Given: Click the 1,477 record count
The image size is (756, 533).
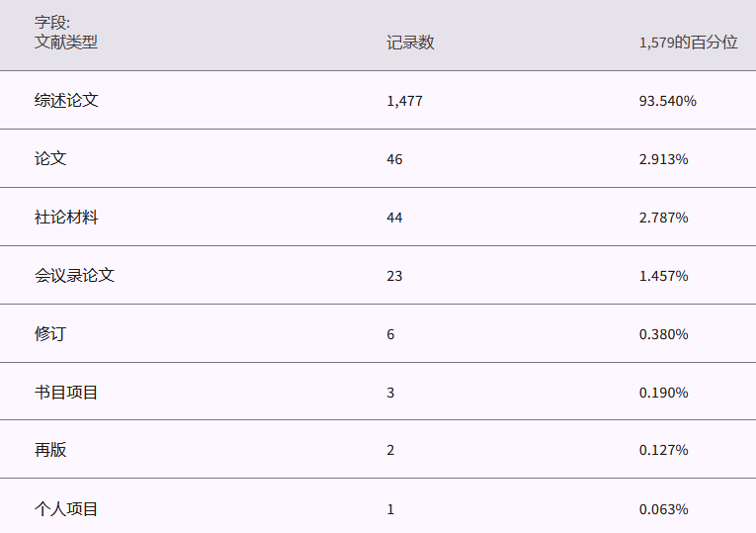Looking at the screenshot, I should click(404, 101).
